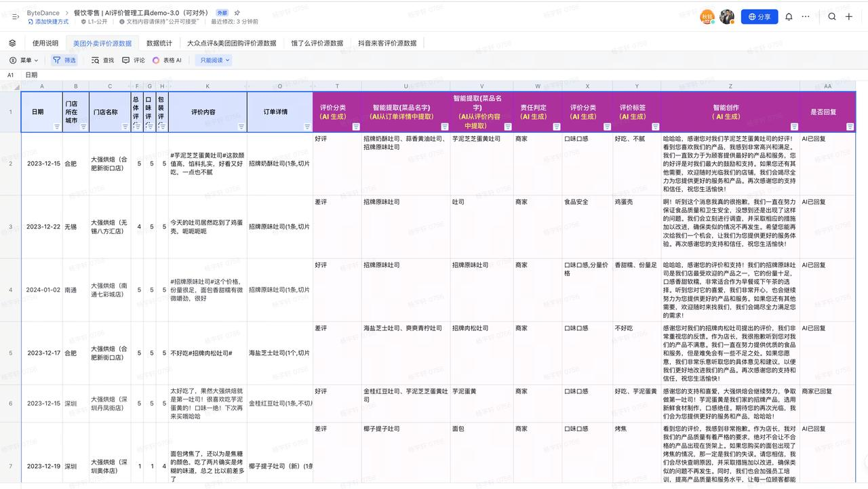Star this document with the pin icon
Screen dimensions: 868x489
click(x=237, y=13)
